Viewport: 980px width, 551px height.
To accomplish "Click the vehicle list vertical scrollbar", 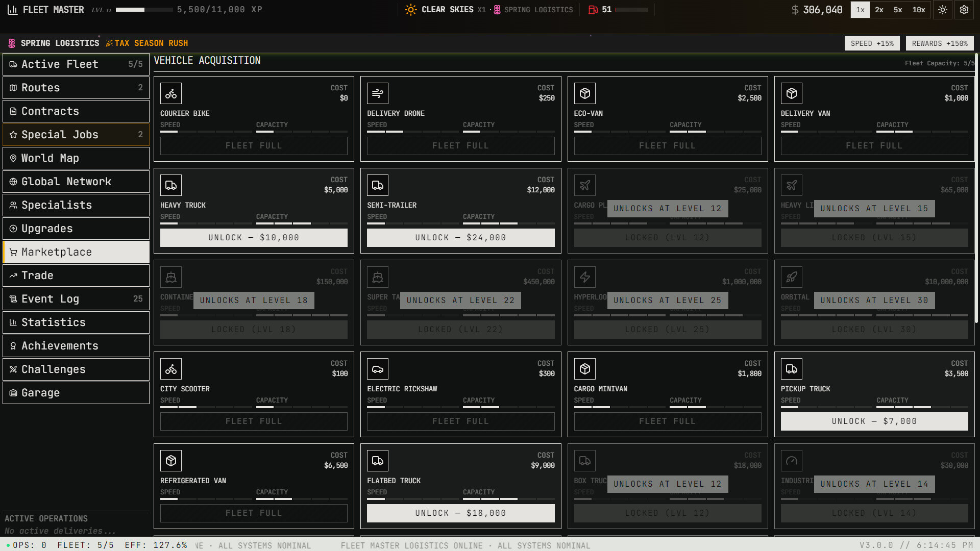I will coord(976,189).
